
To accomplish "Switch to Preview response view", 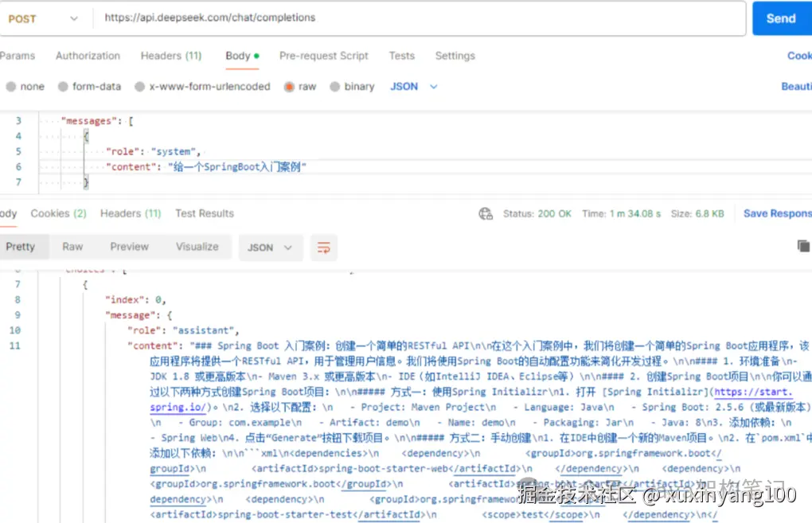I will pos(130,247).
